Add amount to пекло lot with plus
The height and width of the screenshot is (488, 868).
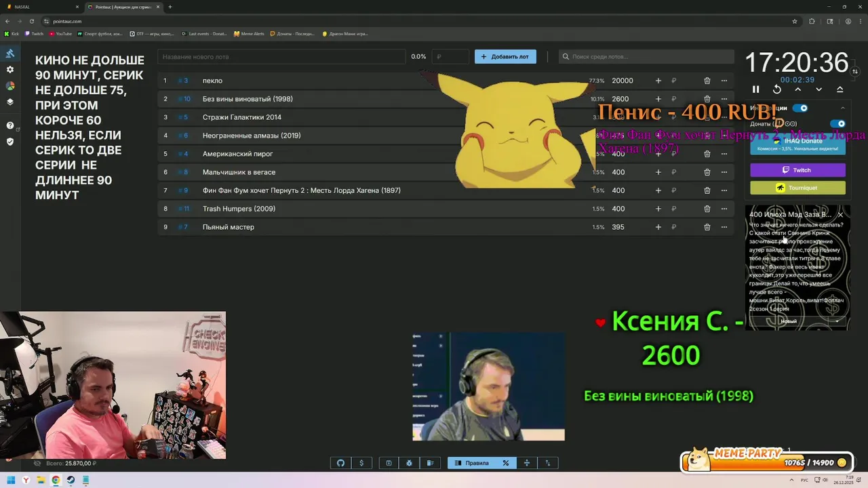658,81
